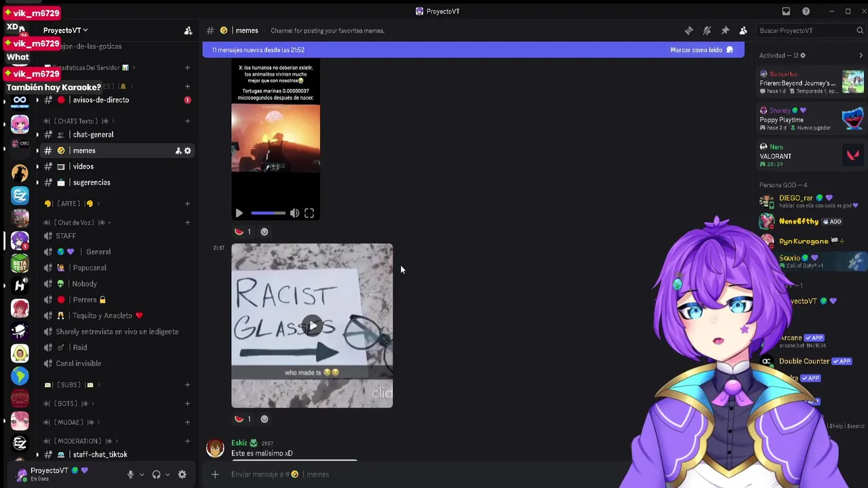The height and width of the screenshot is (488, 868).
Task: Play the Racist Glasses video
Action: click(312, 326)
